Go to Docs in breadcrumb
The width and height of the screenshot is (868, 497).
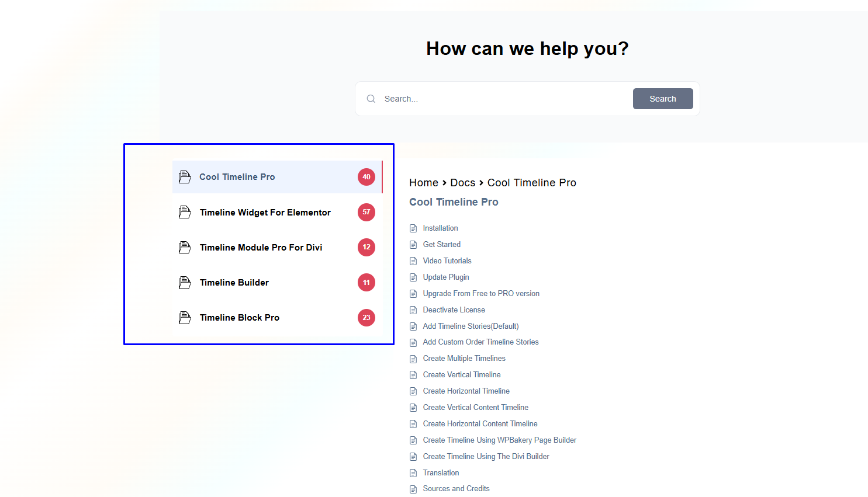462,183
